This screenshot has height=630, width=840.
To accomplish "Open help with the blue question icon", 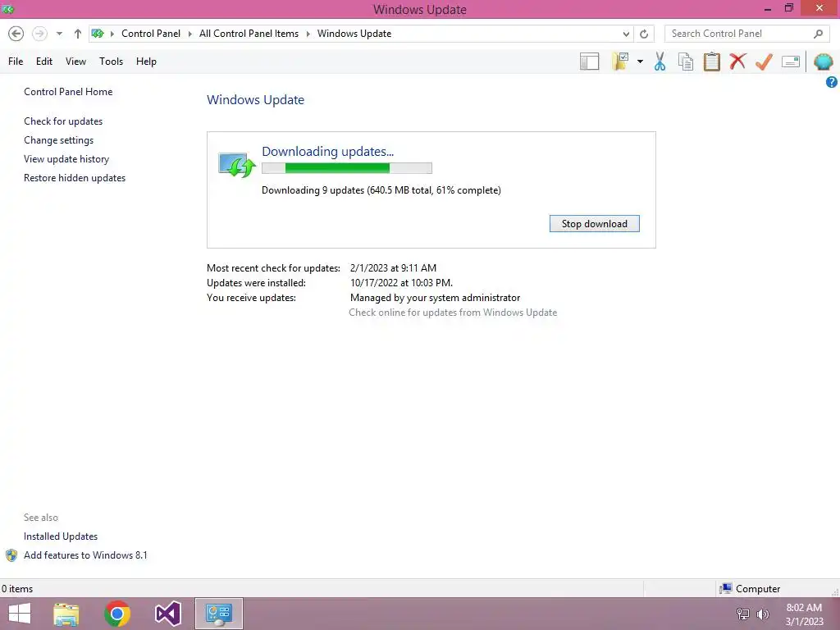I will [x=832, y=82].
